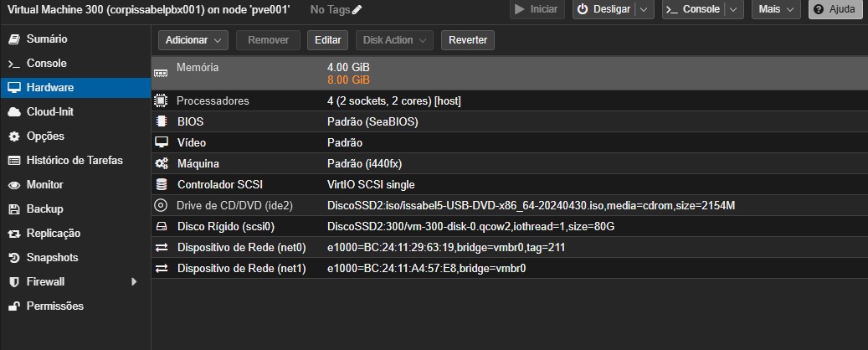The width and height of the screenshot is (868, 350).
Task: Switch to the Sumário tab
Action: (47, 39)
